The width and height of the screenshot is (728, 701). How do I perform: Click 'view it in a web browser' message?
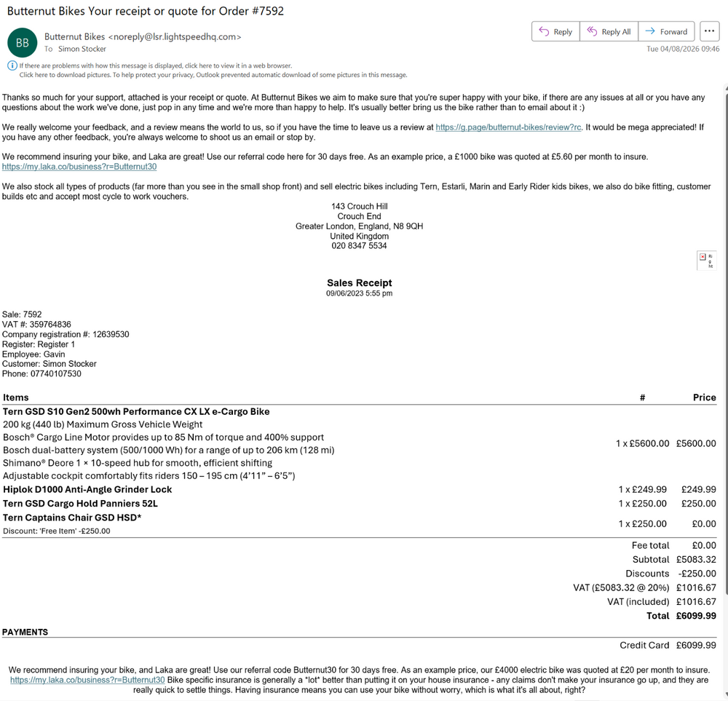click(156, 66)
